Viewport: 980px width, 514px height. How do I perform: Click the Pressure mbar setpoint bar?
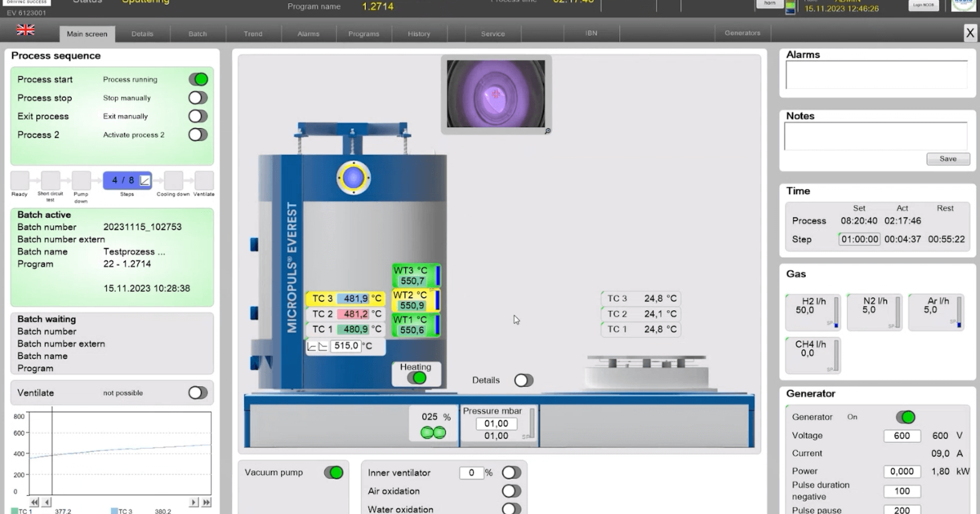point(532,424)
